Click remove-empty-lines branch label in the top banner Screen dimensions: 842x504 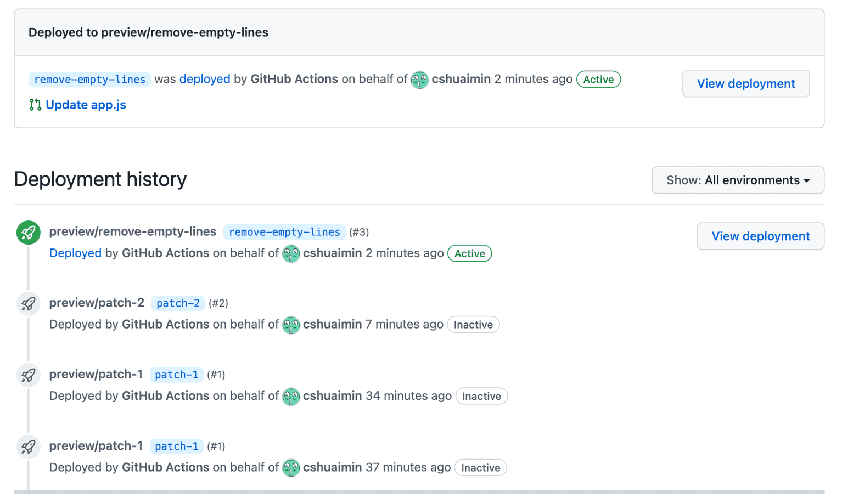coord(89,80)
